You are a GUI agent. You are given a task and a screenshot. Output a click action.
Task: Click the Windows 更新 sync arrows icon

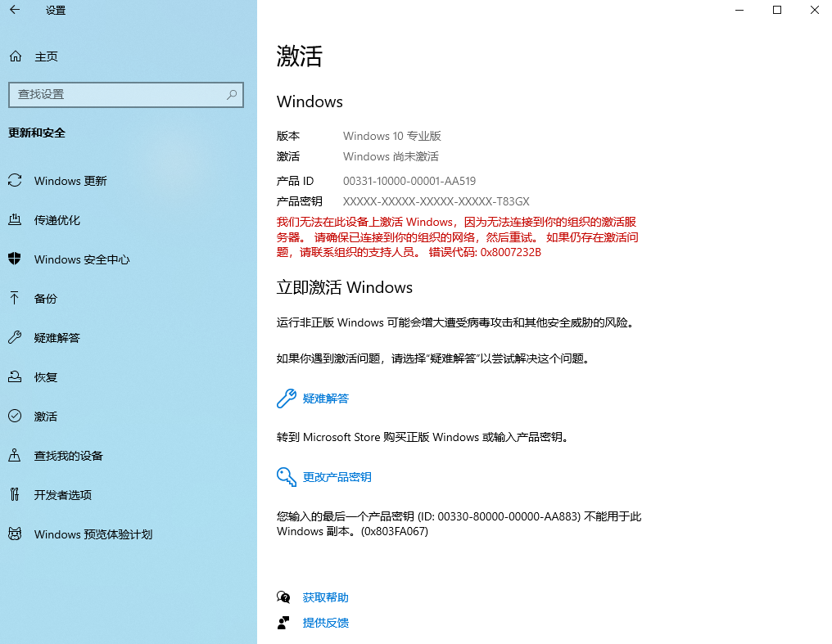15,181
